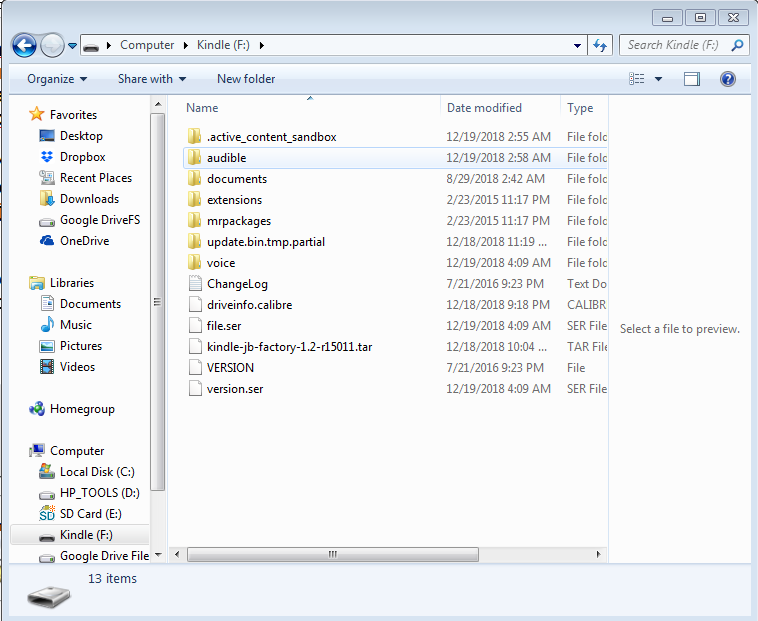Click horizontal scrollbar left arrow
Viewport: 758px width, 621px height.
point(177,554)
